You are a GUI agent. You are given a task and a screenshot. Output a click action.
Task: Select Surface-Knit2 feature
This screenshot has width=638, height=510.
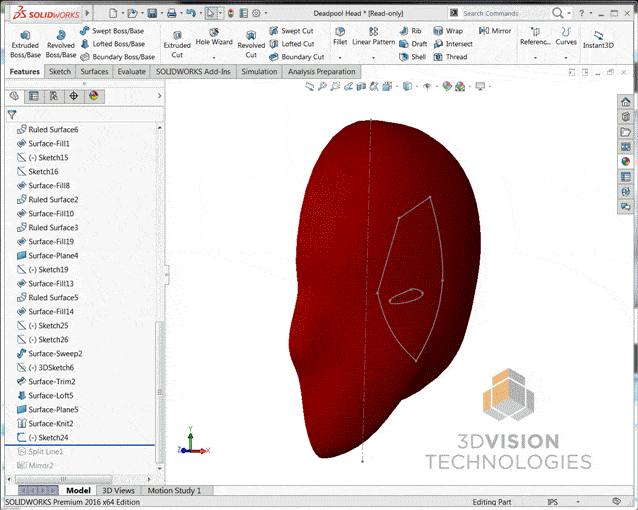click(45, 424)
